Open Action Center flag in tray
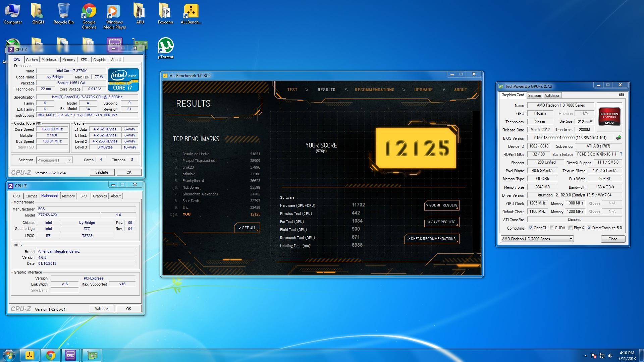 pyautogui.click(x=594, y=356)
